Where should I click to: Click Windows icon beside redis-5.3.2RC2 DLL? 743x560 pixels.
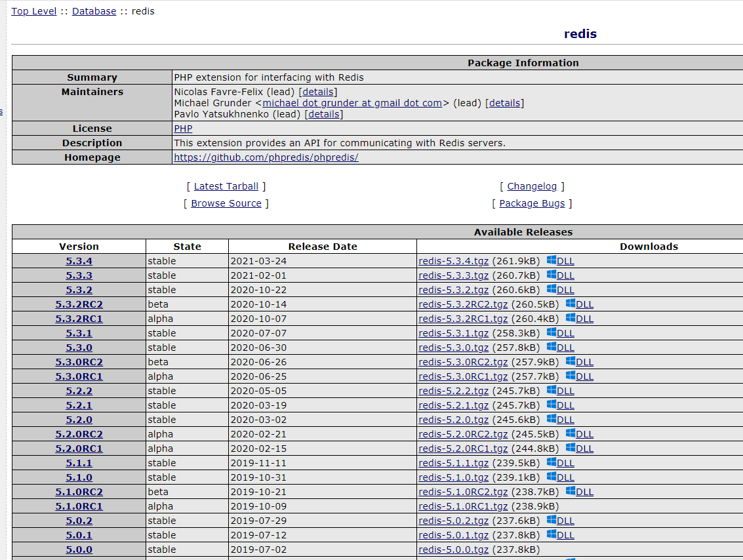[570, 303]
